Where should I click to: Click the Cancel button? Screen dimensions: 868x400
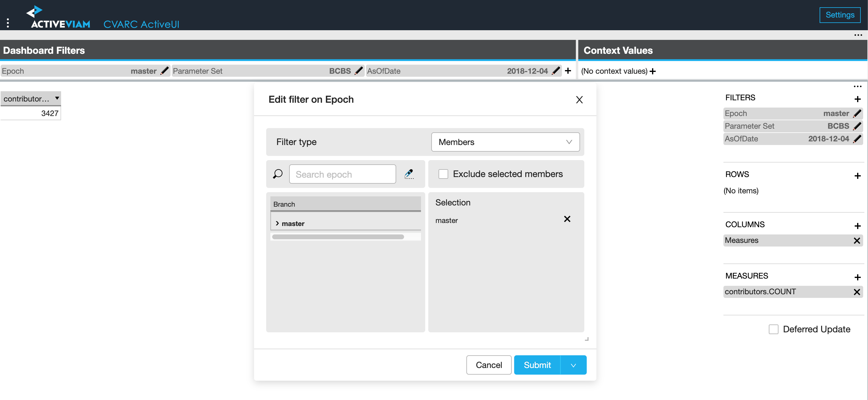pos(488,365)
